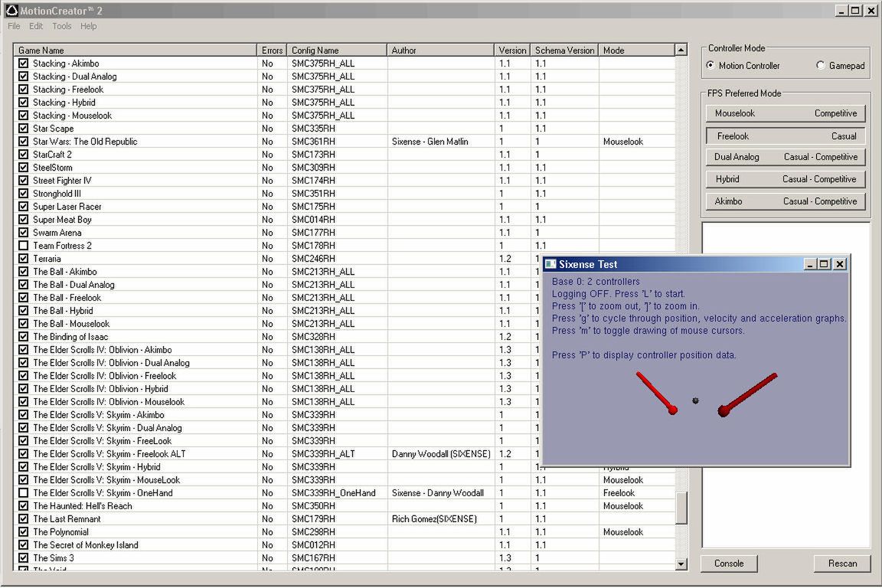The height and width of the screenshot is (588, 882).
Task: Minimize the MotionCreator 2 window
Action: tap(841, 11)
